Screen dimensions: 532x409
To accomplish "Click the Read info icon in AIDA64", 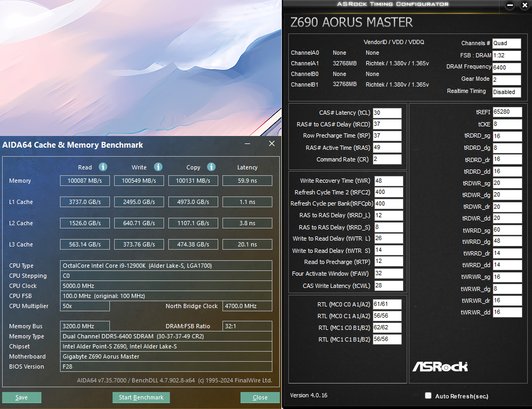I will (103, 167).
